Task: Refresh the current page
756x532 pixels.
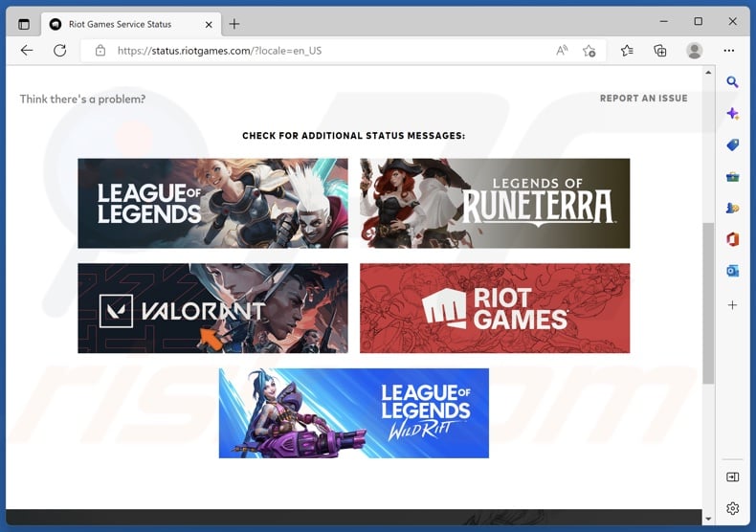Action: pos(59,51)
